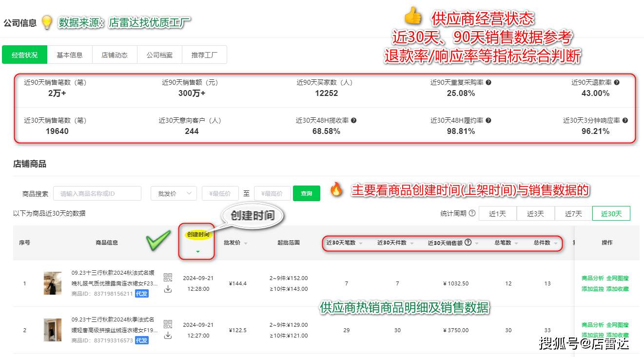Open the first product's thumbnail image
Viewport: 644px width, 357px height.
[x=52, y=283]
